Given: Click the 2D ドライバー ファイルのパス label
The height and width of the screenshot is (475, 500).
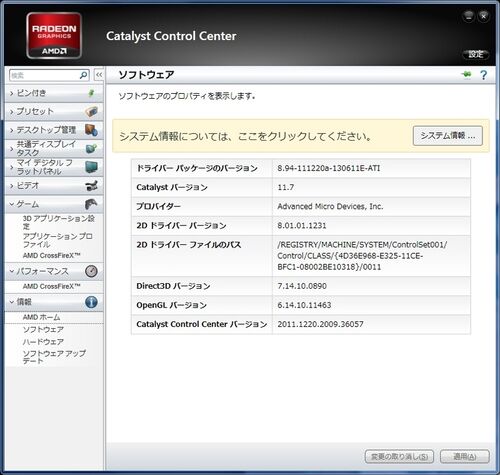Looking at the screenshot, I should point(189,244).
